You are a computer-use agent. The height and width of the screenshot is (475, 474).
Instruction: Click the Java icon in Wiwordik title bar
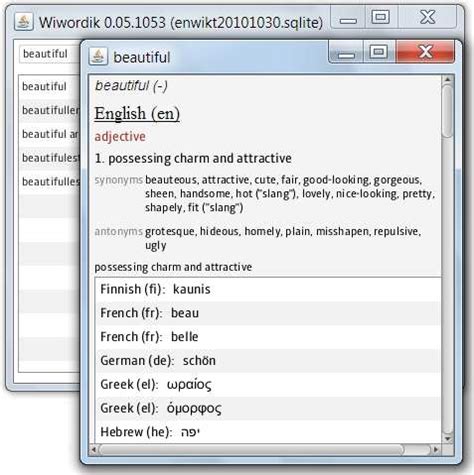[23, 22]
